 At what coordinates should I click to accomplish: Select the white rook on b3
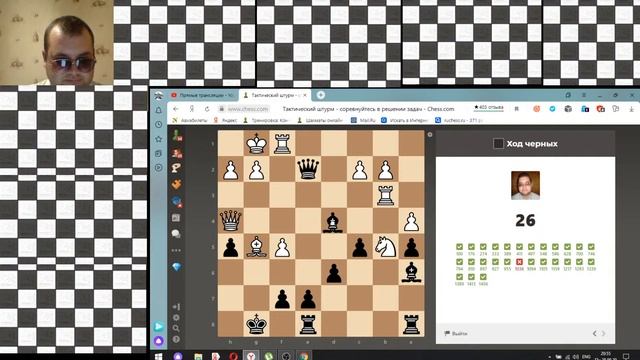point(385,195)
